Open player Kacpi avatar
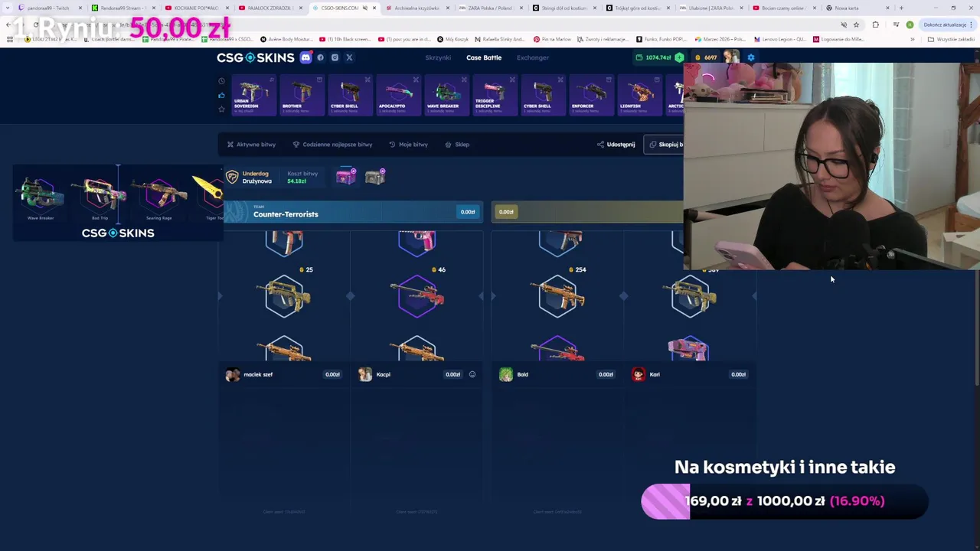 click(365, 374)
